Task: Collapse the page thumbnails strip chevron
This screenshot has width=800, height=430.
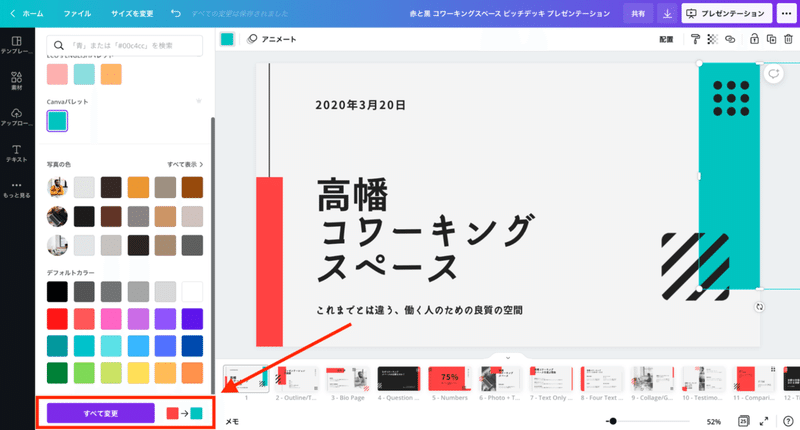Action: 508,358
